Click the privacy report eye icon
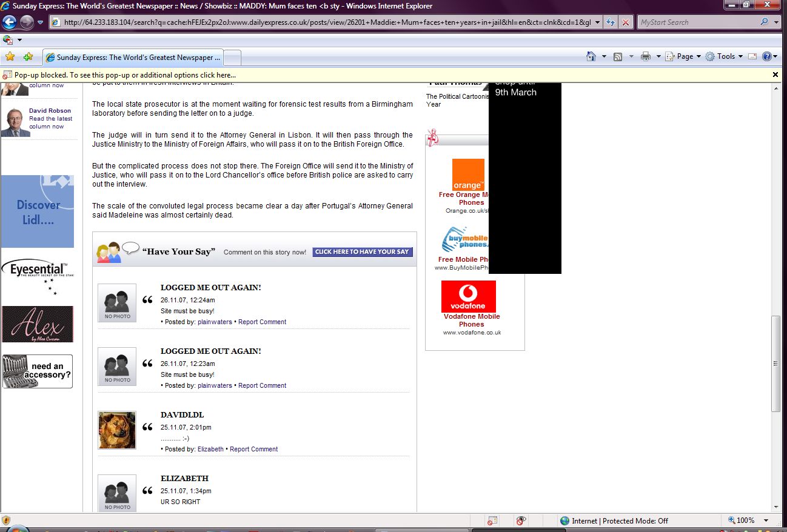This screenshot has height=532, width=787. pyautogui.click(x=520, y=520)
